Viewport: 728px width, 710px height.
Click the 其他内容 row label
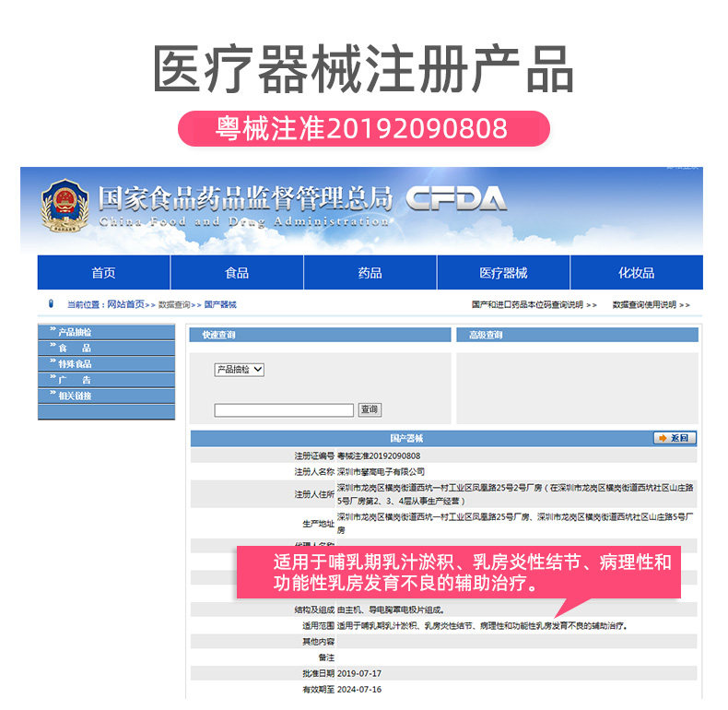click(319, 642)
